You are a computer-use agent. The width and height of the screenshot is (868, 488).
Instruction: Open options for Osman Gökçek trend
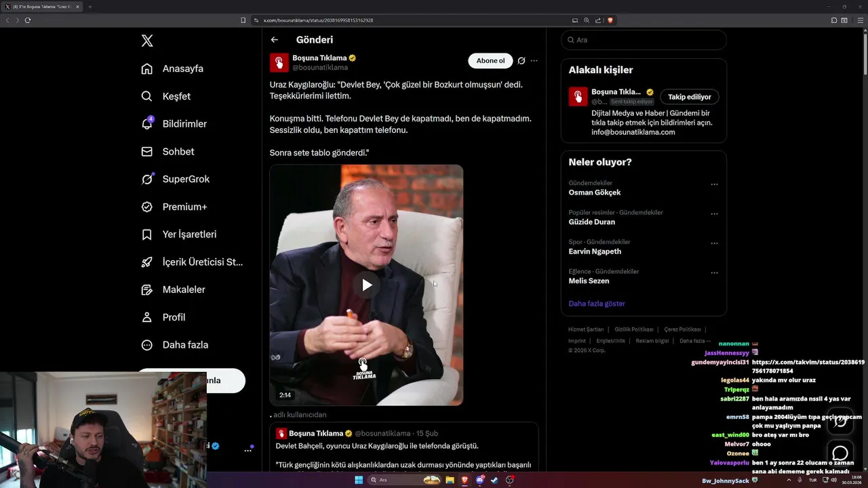tap(714, 184)
